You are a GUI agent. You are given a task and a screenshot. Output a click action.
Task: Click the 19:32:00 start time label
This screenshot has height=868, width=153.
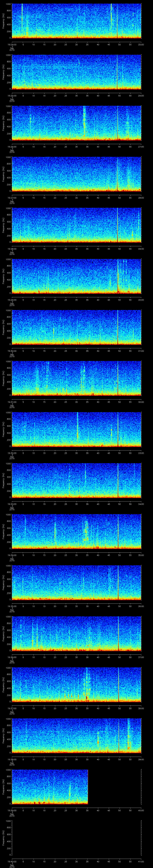12,453
